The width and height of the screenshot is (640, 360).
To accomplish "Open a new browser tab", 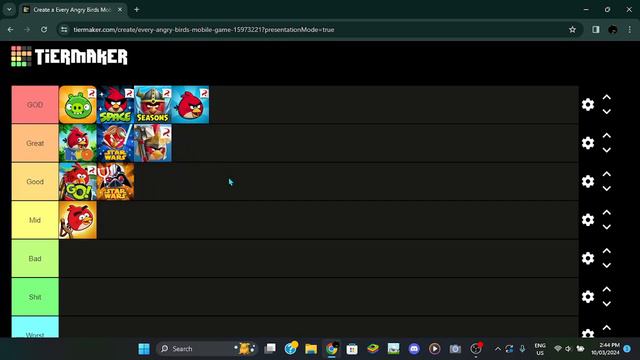I will (x=137, y=9).
